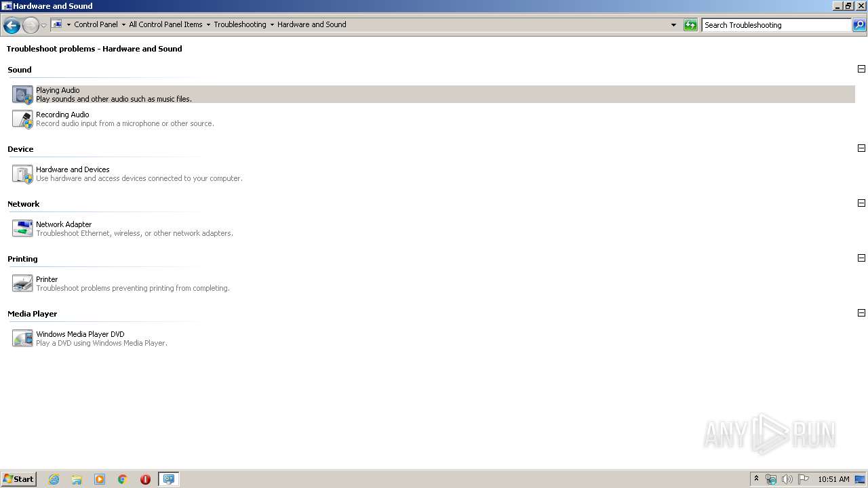Image resolution: width=868 pixels, height=488 pixels.
Task: Start the Network Adapter troubleshooter
Action: pos(64,224)
